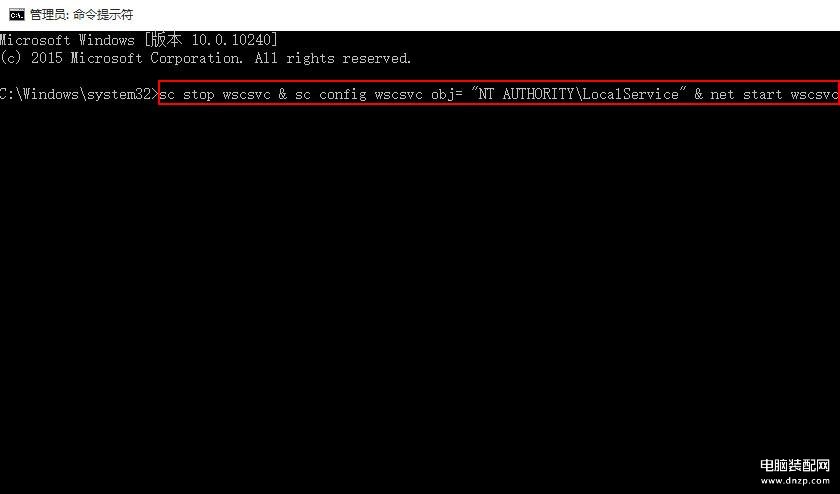Click the 版本 text in version bracket
840x494 pixels.
click(x=166, y=40)
